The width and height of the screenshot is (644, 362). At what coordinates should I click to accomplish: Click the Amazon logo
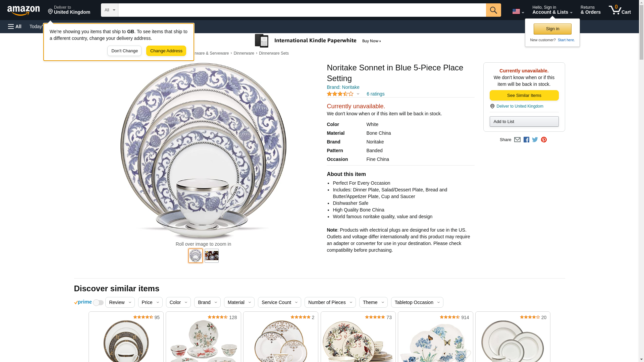pos(23,11)
